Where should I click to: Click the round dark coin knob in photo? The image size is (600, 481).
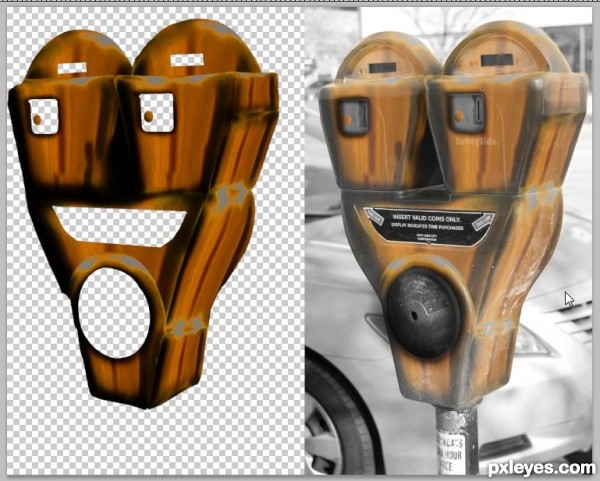click(423, 312)
